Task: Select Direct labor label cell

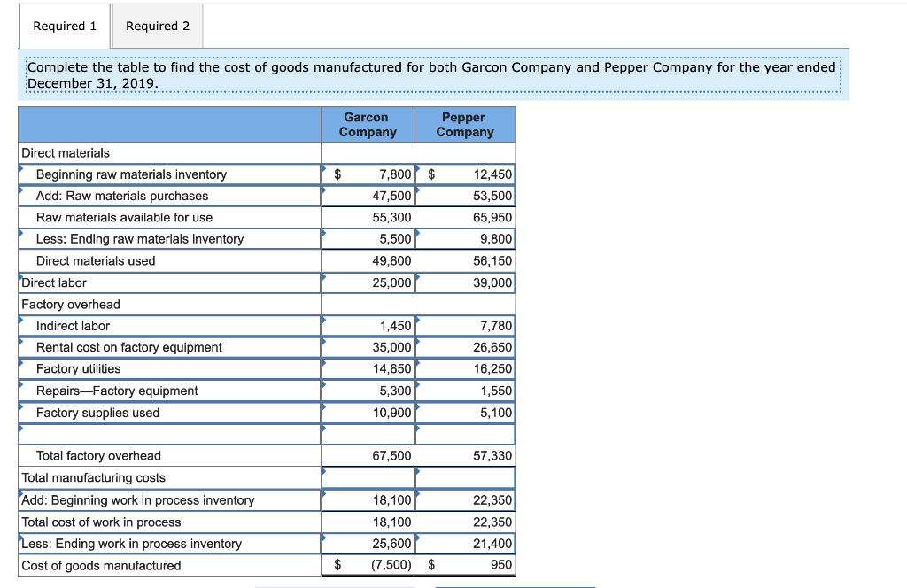Action: click(170, 282)
